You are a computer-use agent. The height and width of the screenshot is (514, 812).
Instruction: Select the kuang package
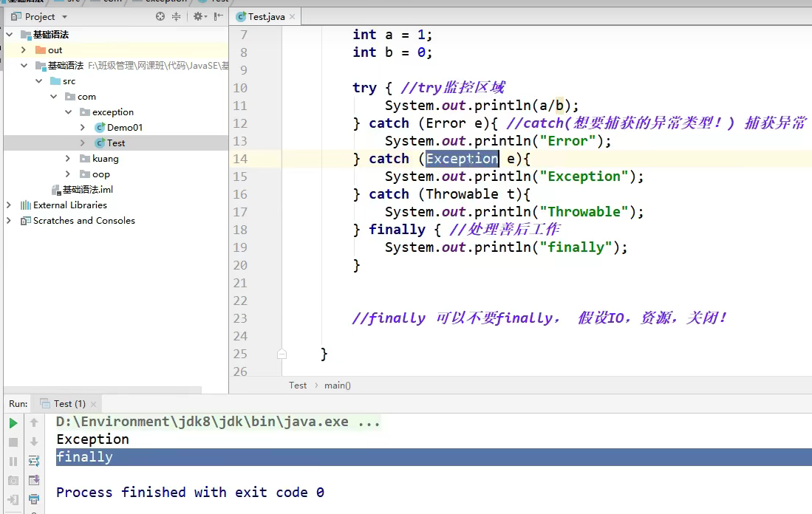[106, 158]
